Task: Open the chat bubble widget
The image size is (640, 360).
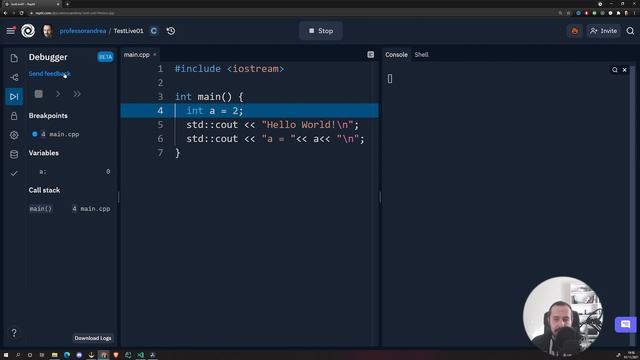Action: (625, 324)
